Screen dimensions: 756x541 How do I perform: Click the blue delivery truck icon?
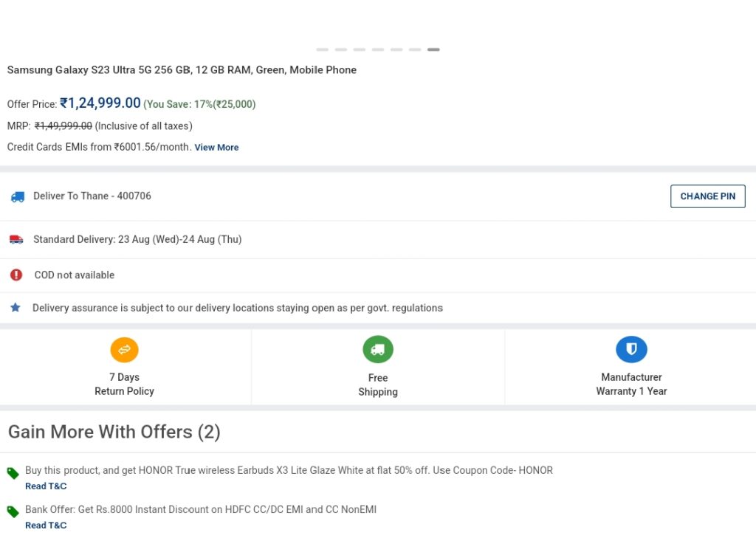[18, 197]
